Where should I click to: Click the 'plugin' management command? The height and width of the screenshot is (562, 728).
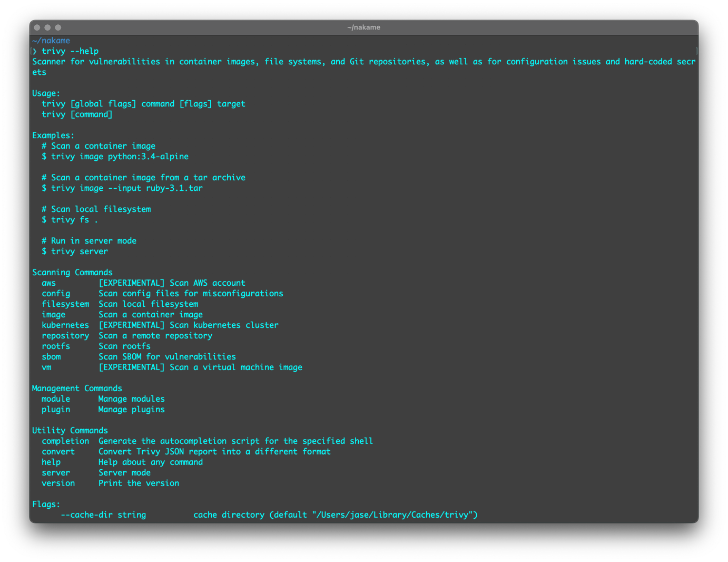click(x=56, y=410)
